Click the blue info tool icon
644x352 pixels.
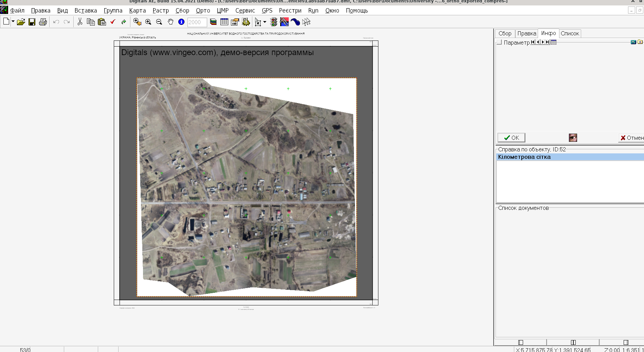(x=181, y=22)
